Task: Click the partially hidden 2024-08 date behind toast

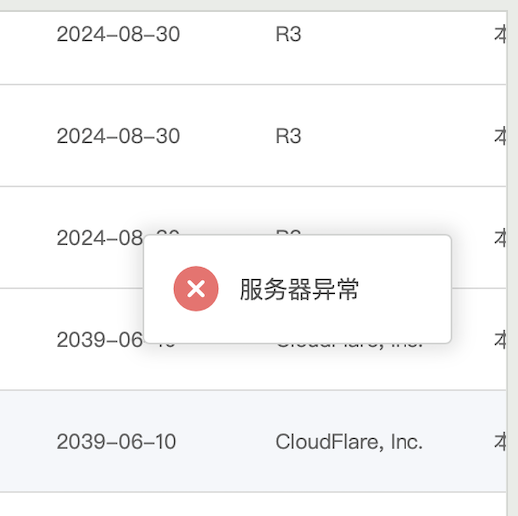Action: [x=100, y=238]
